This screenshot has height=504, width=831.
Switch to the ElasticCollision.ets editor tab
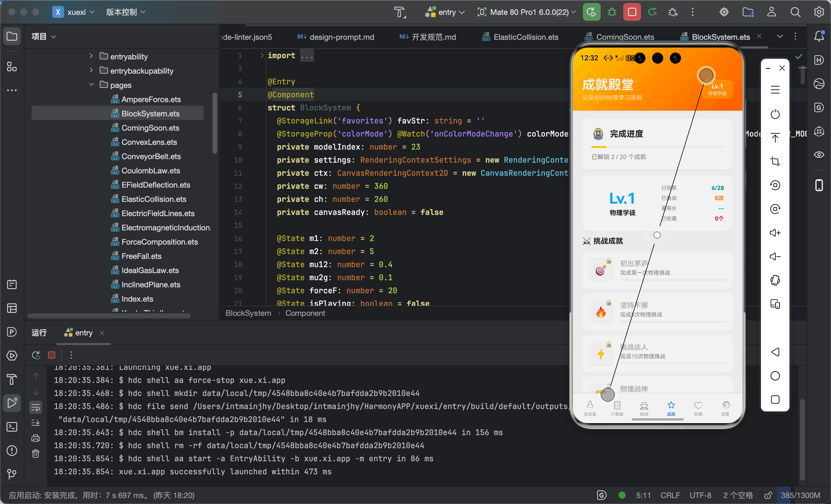click(x=520, y=37)
